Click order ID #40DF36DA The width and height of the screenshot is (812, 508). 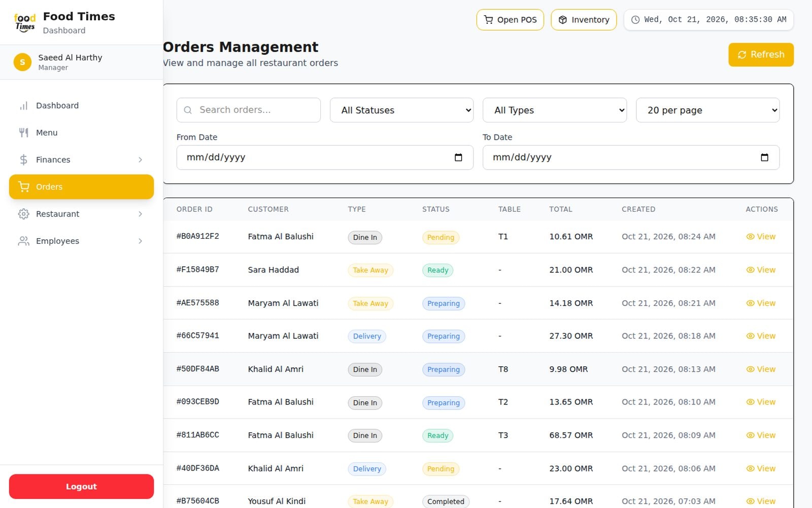(198, 468)
